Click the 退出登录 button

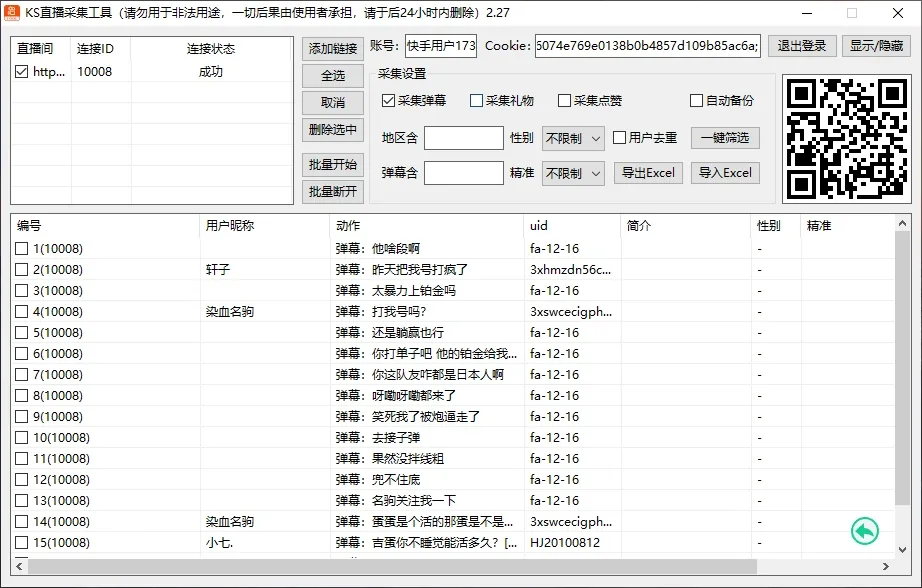point(802,46)
